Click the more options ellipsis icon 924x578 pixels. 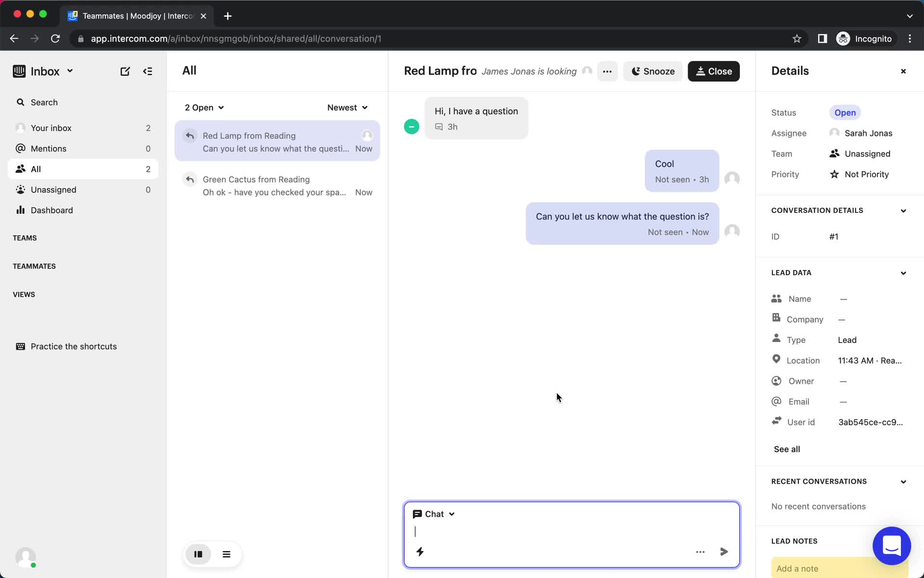607,71
